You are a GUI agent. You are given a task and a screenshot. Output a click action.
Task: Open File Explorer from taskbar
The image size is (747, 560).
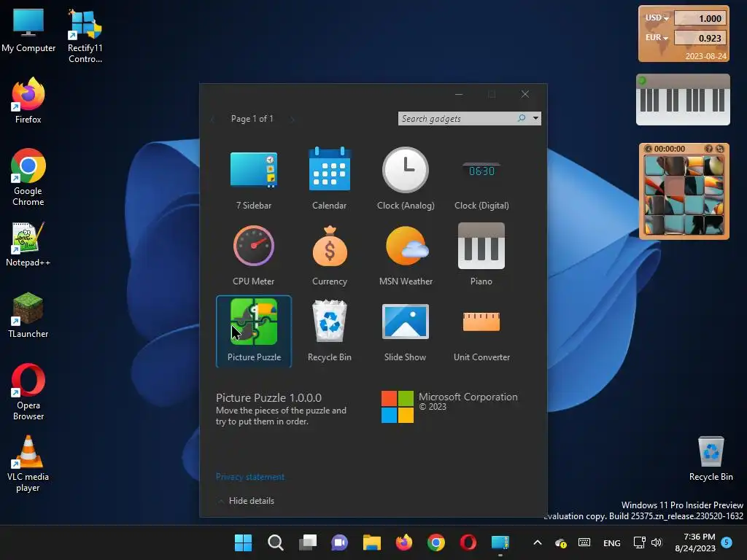coord(371,542)
